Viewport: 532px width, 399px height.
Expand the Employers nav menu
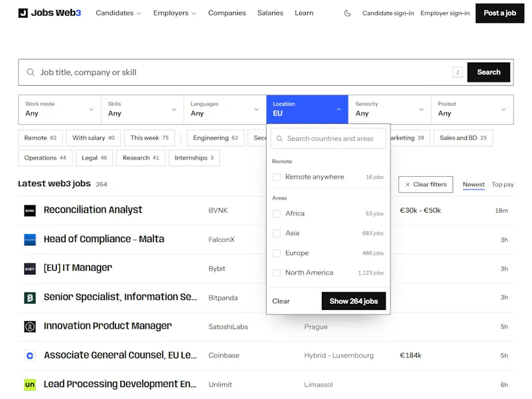tap(175, 13)
